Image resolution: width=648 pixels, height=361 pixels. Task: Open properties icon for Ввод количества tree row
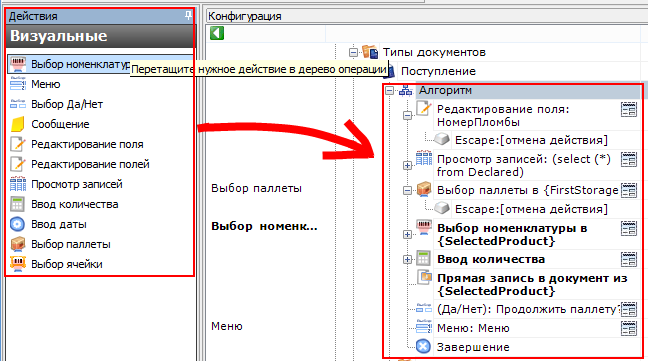pyautogui.click(x=629, y=259)
